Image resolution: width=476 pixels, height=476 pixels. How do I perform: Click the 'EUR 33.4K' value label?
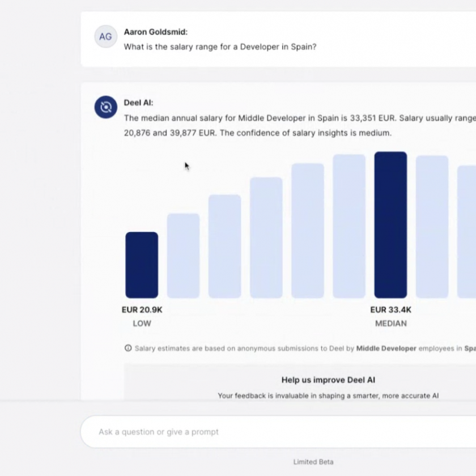tap(390, 310)
